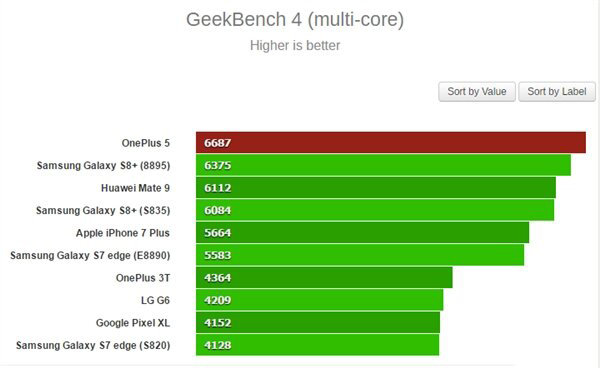Click the Apple iPhone 7 Plus label
Viewport: 600px width, 368px height.
point(122,233)
